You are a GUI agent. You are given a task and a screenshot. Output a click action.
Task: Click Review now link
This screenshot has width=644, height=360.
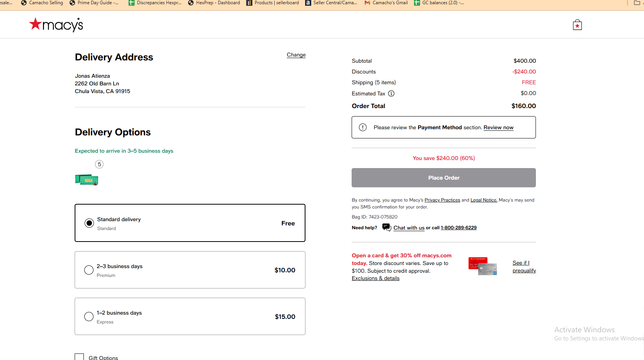coord(499,127)
